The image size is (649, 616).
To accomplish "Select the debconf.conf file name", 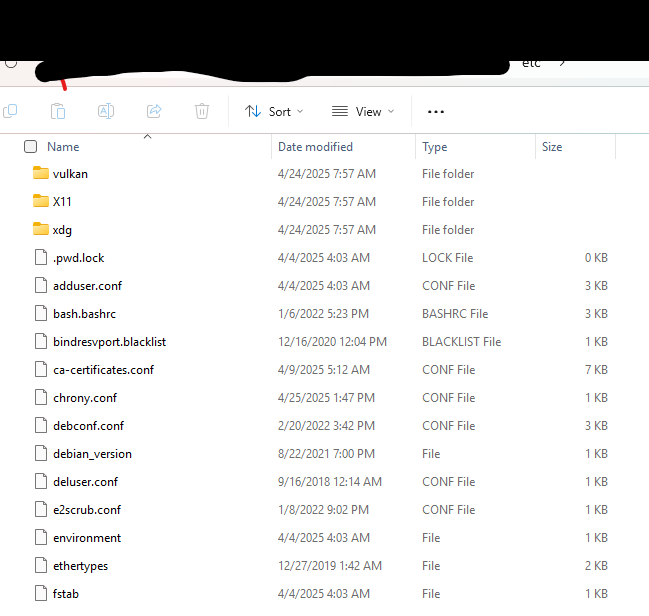I will [x=89, y=426].
